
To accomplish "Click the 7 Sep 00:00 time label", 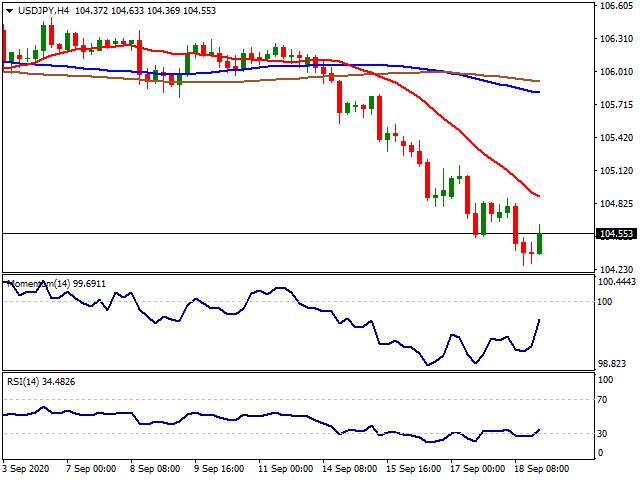I will [x=91, y=469].
